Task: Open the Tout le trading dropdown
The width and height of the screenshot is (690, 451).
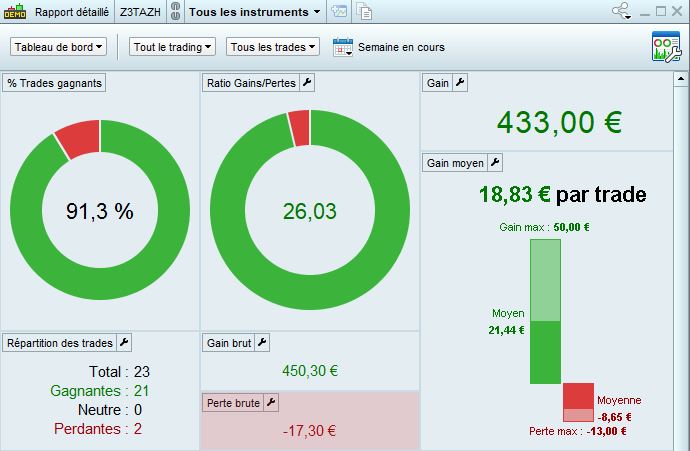Action: 172,47
